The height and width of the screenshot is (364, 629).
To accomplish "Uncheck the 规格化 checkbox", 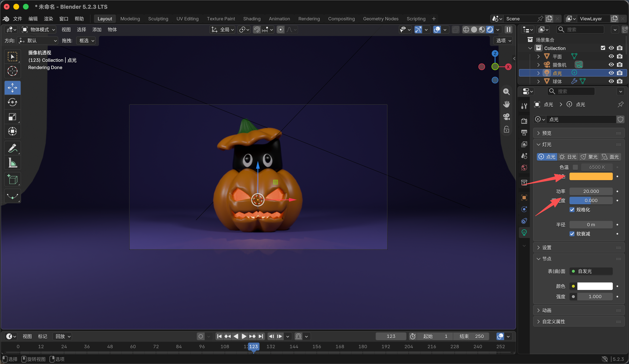I will [x=572, y=210].
